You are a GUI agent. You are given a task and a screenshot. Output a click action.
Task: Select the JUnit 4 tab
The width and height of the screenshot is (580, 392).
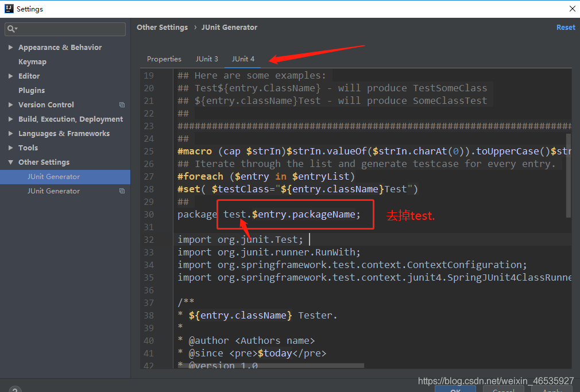[243, 59]
